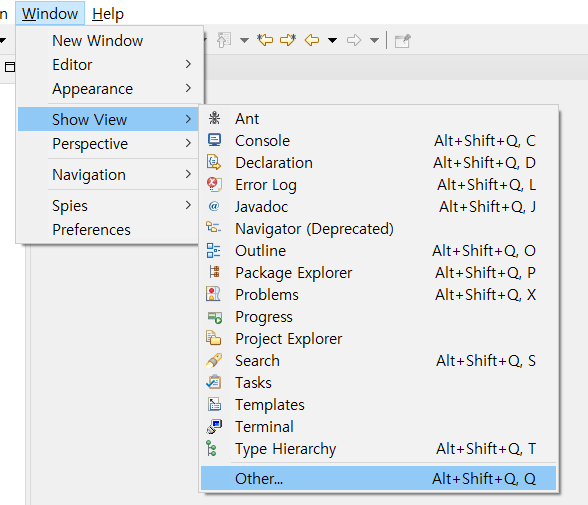Click the Console view icon
The image size is (588, 505).
[214, 141]
